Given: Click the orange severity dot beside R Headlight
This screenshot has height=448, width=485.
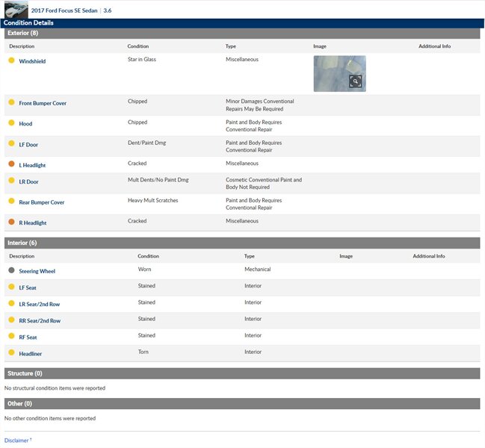Looking at the screenshot, I should (11, 223).
